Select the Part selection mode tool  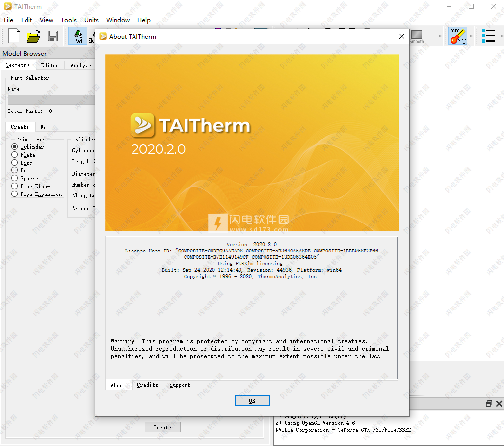(x=78, y=36)
